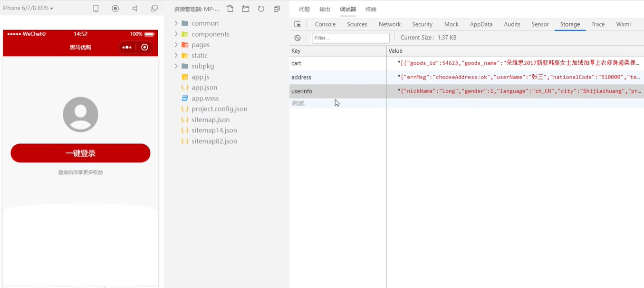
Task: Open sitemap82.json file
Action: 214,141
